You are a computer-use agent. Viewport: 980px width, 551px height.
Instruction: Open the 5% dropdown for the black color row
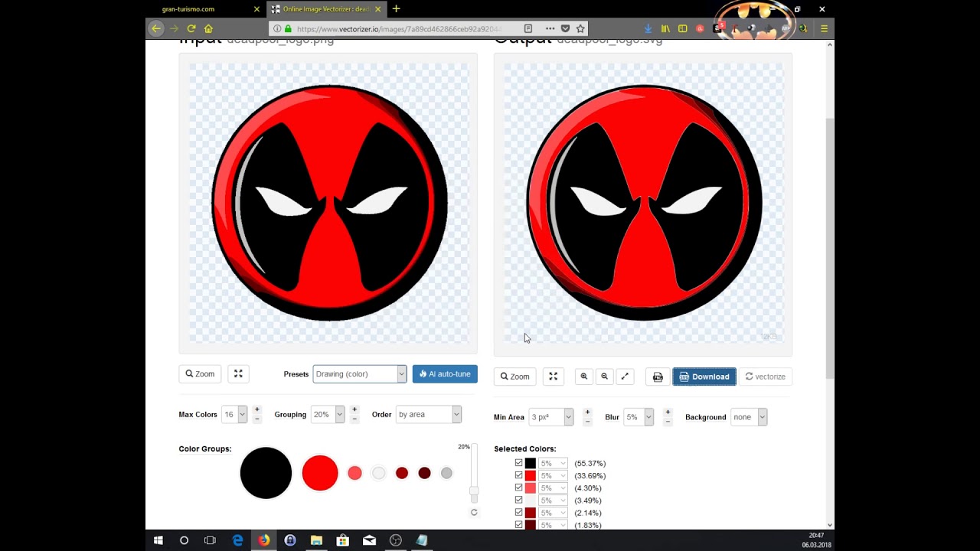coord(553,463)
